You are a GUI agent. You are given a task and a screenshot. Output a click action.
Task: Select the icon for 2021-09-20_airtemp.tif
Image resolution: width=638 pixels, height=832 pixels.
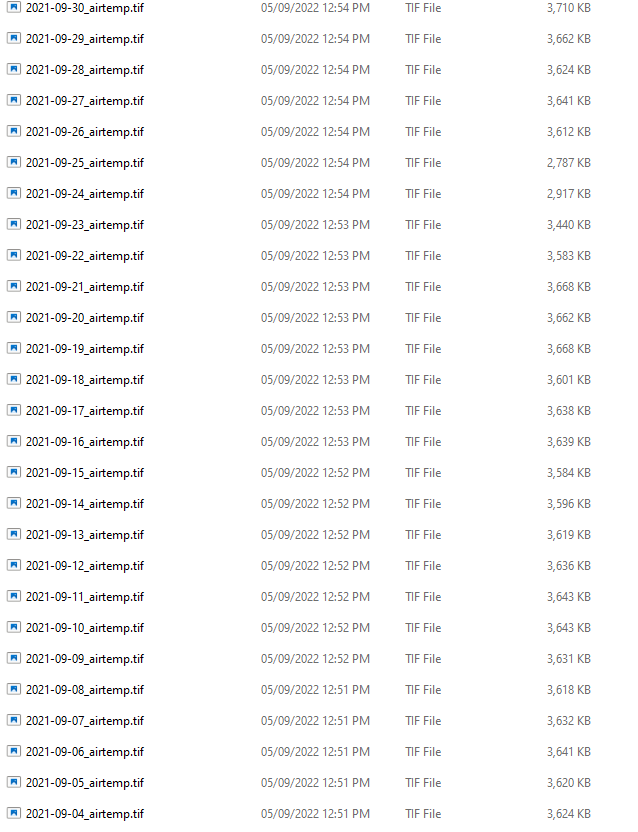point(14,317)
